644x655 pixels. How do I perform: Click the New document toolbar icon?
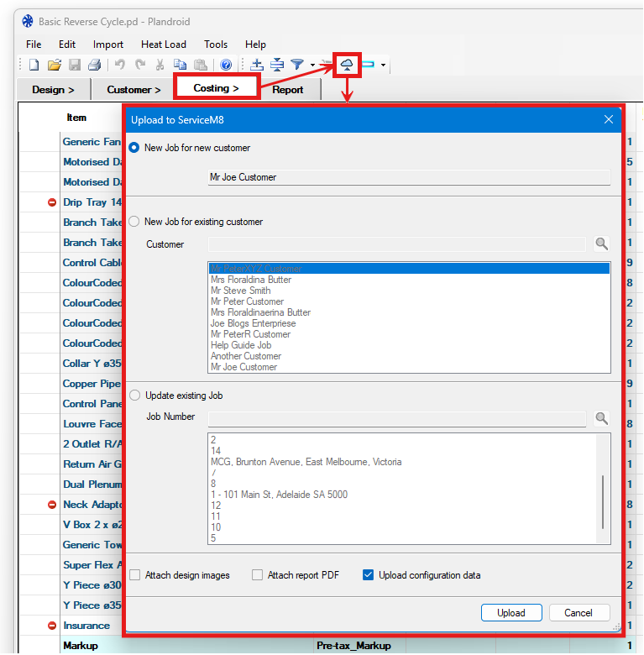(34, 65)
